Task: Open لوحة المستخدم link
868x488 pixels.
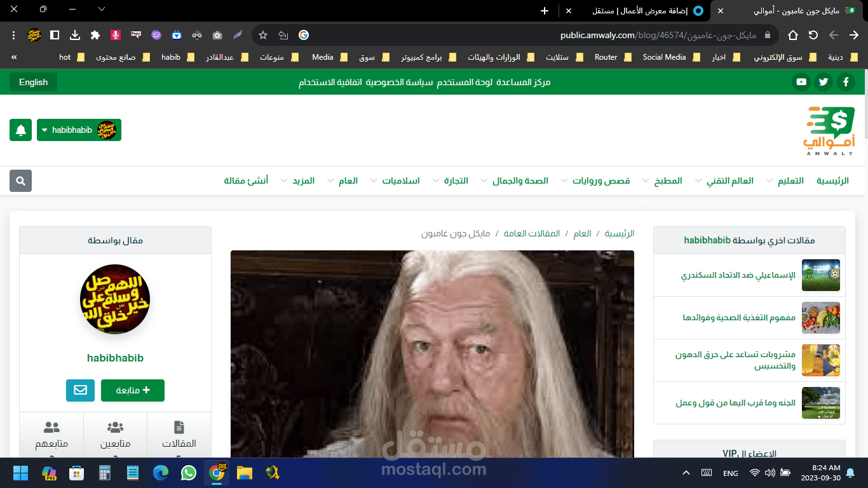Action: (466, 82)
